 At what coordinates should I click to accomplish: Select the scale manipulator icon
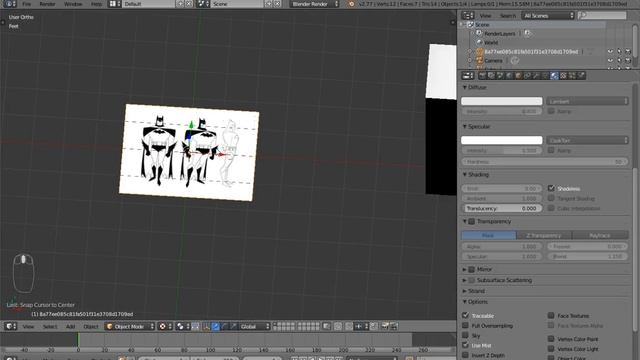coord(233,327)
